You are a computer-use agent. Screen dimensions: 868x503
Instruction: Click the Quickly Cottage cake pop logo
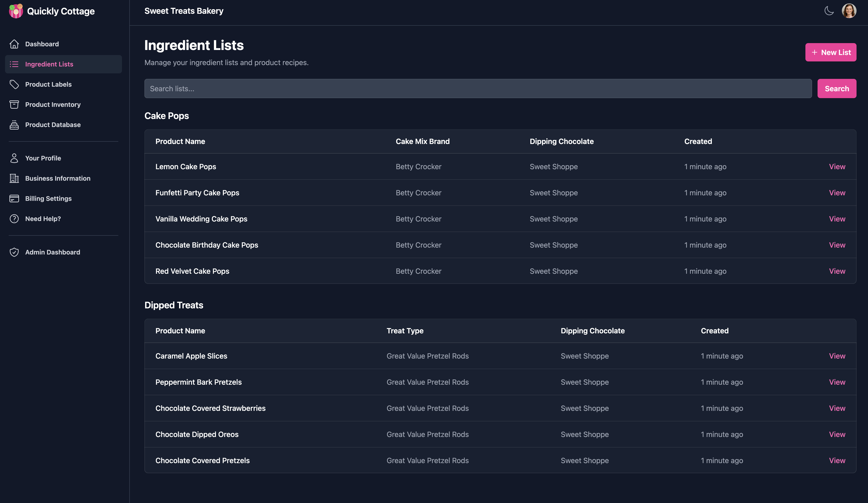[x=16, y=11]
